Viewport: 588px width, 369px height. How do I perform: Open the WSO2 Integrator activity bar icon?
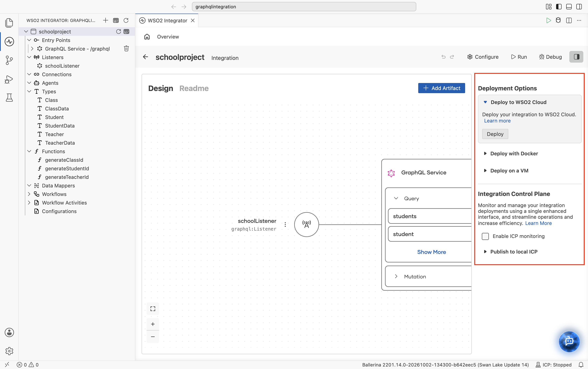9,42
